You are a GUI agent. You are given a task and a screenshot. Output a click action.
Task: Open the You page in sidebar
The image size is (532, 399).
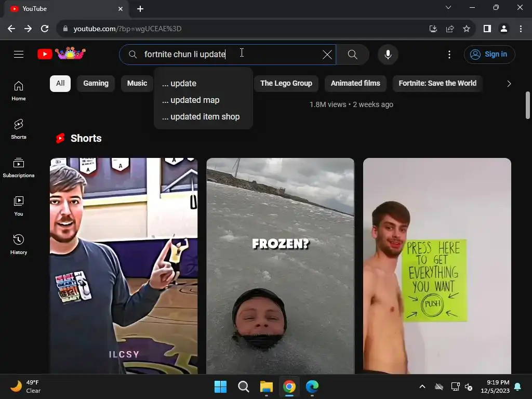pyautogui.click(x=19, y=206)
